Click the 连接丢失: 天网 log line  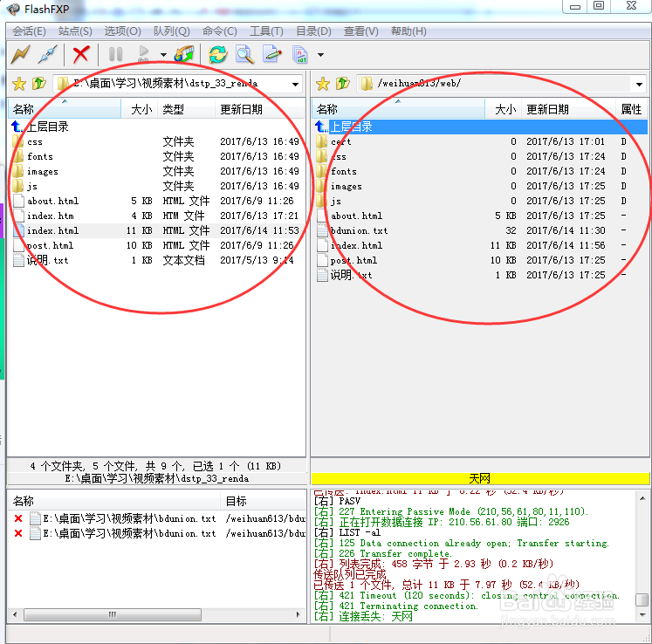(x=363, y=617)
